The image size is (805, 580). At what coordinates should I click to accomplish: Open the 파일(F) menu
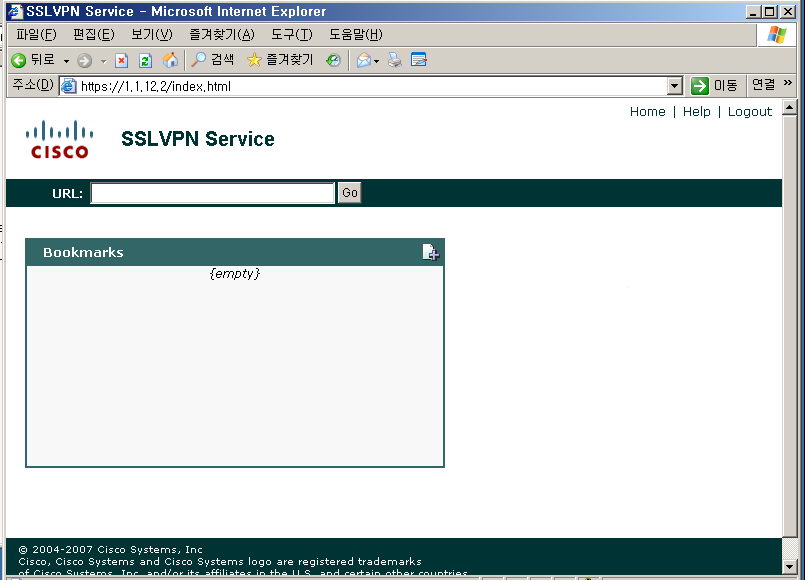[36, 34]
